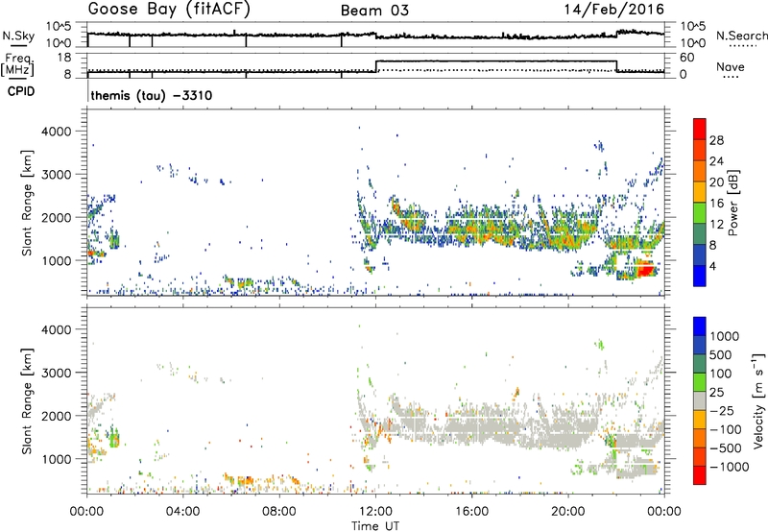Pick the red top segment of Power colorbar
Image resolution: width=768 pixels, height=532 pixels.
click(x=700, y=129)
